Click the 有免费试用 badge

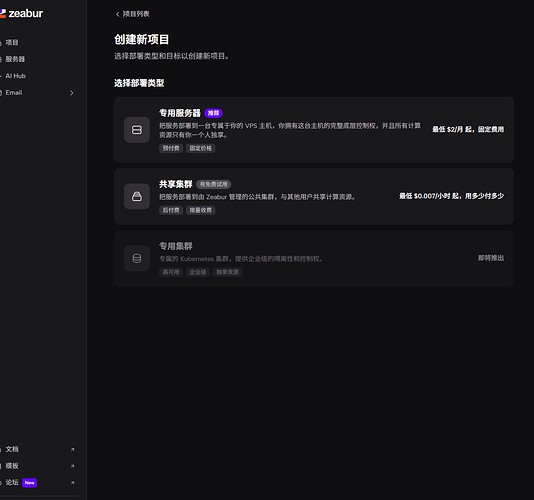[x=214, y=184]
